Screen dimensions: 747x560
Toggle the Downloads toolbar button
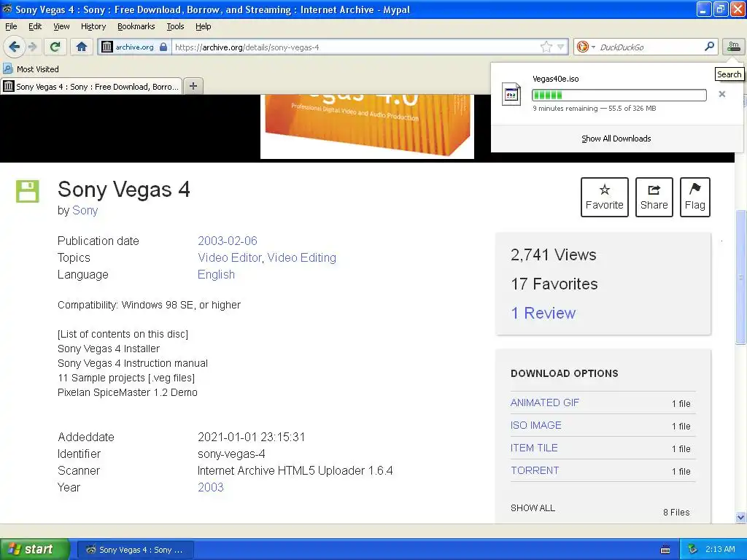[734, 47]
